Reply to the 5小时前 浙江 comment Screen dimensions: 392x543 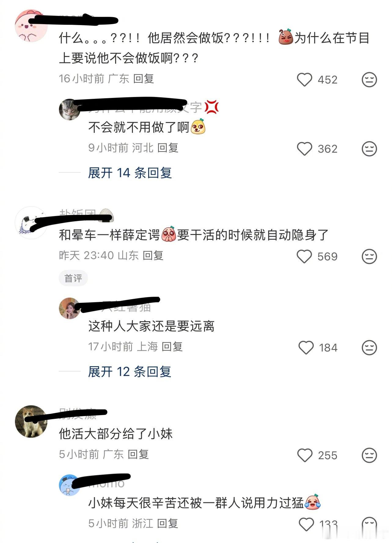(x=167, y=523)
